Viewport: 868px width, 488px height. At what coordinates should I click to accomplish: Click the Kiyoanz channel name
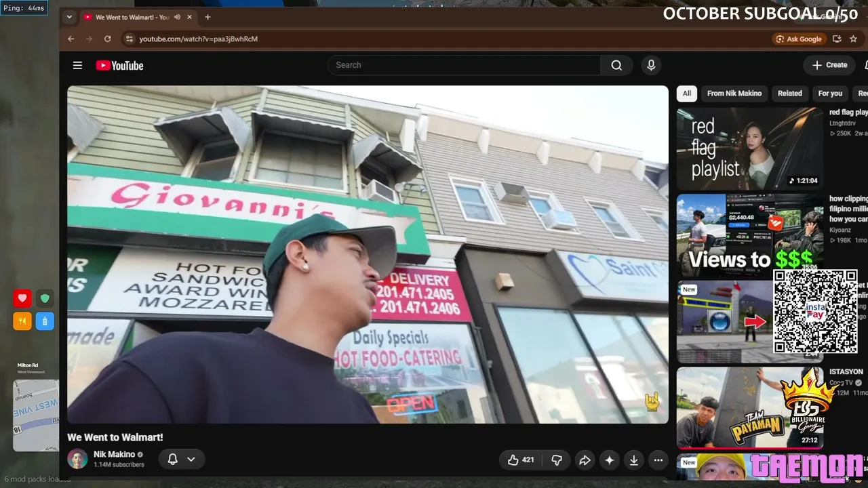842,230
